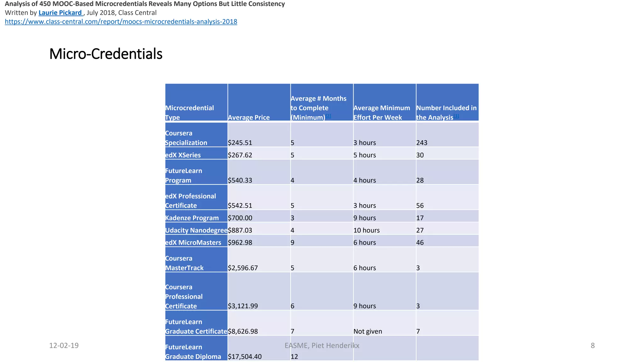The height and width of the screenshot is (362, 644).
Task: Click 'Average Minimum Effort Per Week' header
Action: (x=385, y=102)
